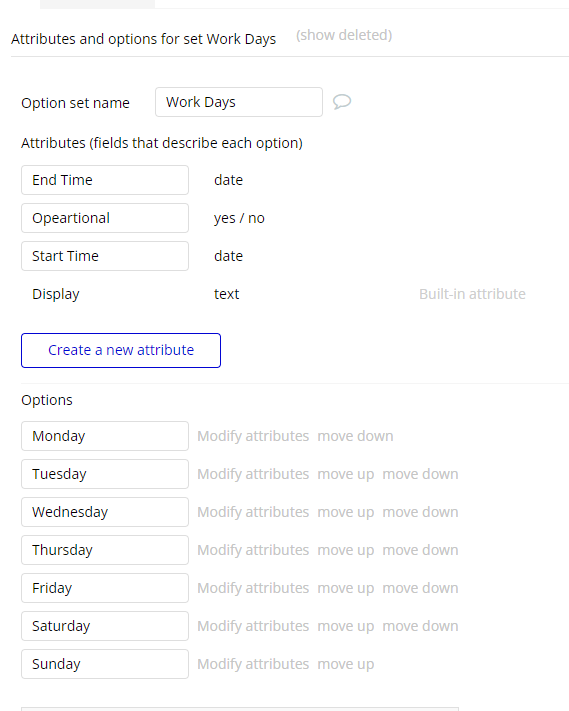This screenshot has height=711, width=569.
Task: Move the Saturday option up
Action: point(346,626)
